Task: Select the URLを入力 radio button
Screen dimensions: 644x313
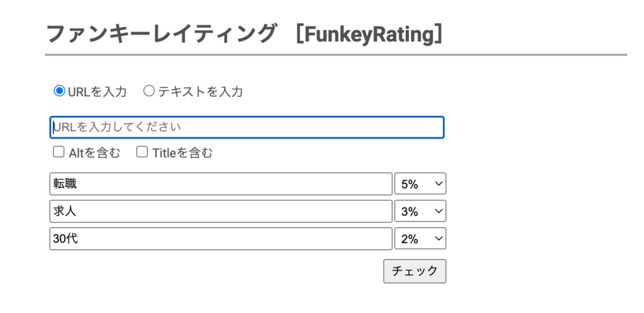Action: (x=60, y=91)
